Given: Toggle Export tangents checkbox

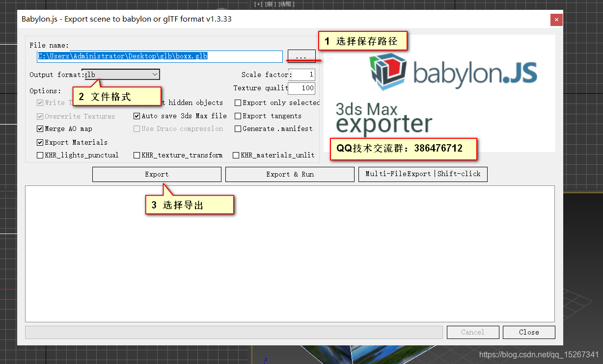Looking at the screenshot, I should (238, 116).
